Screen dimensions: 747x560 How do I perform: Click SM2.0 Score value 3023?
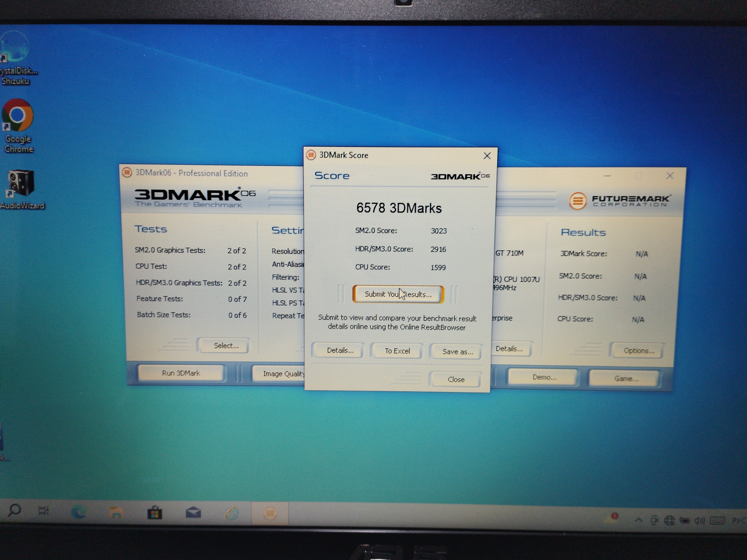[x=438, y=231]
